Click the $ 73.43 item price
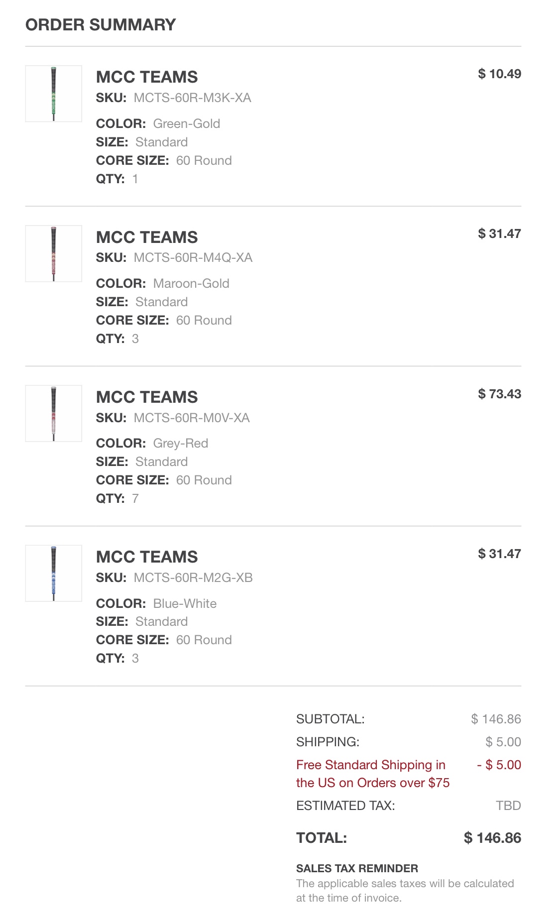Viewport: 560px width, 924px height. [499, 394]
